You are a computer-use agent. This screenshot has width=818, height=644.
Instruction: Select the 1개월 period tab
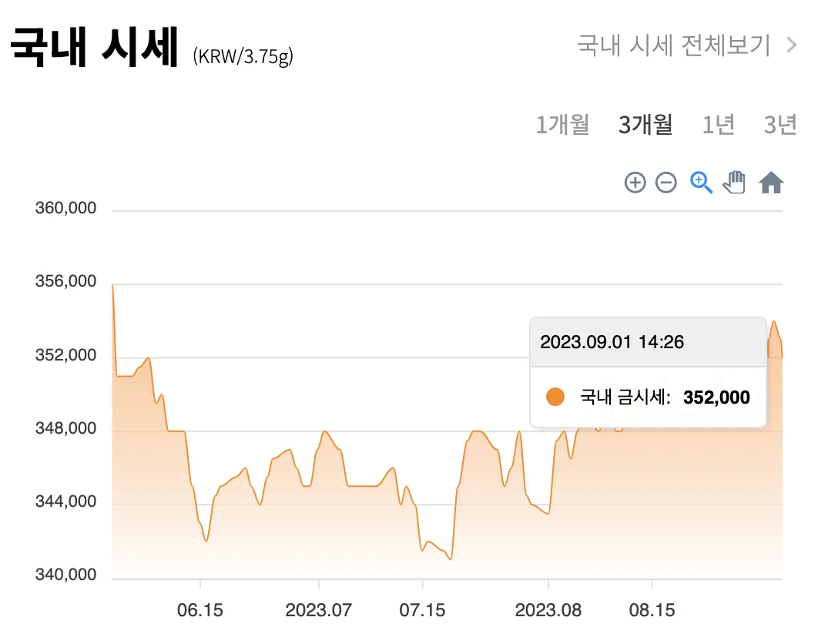(x=564, y=124)
